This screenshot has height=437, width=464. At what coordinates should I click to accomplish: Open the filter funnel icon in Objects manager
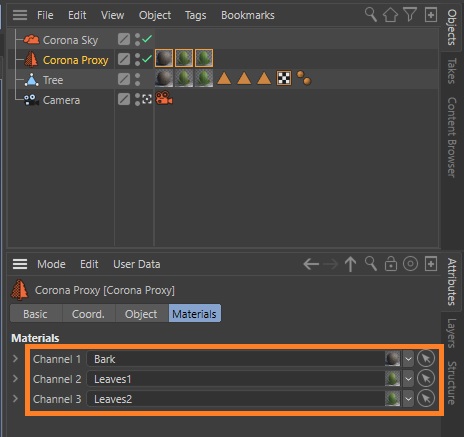click(410, 15)
